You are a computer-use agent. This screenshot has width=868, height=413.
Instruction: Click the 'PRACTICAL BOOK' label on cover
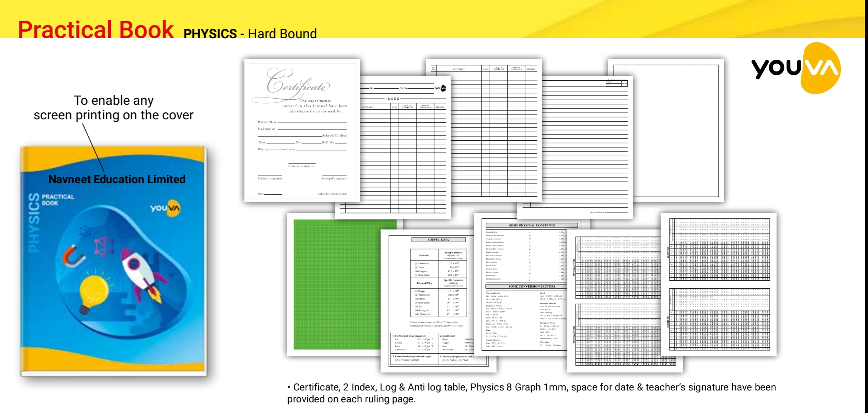pos(58,200)
